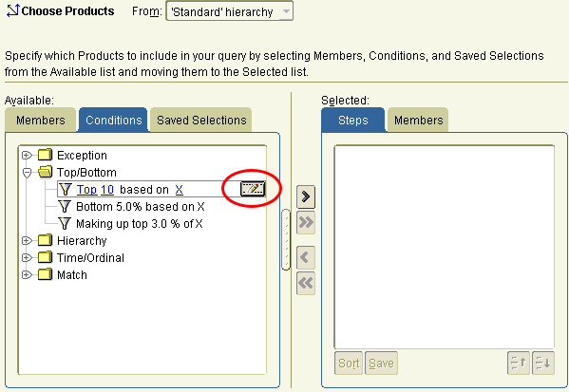Click the move step down icon

click(x=542, y=363)
